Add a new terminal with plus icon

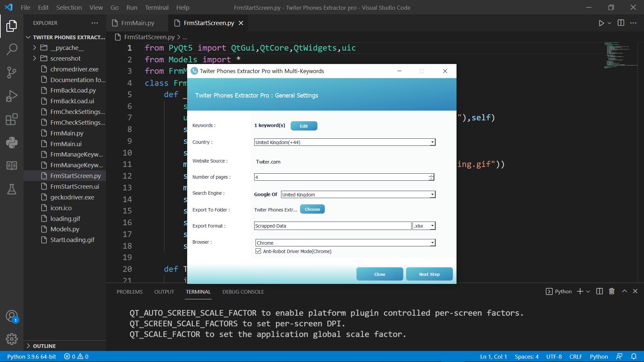(x=580, y=291)
